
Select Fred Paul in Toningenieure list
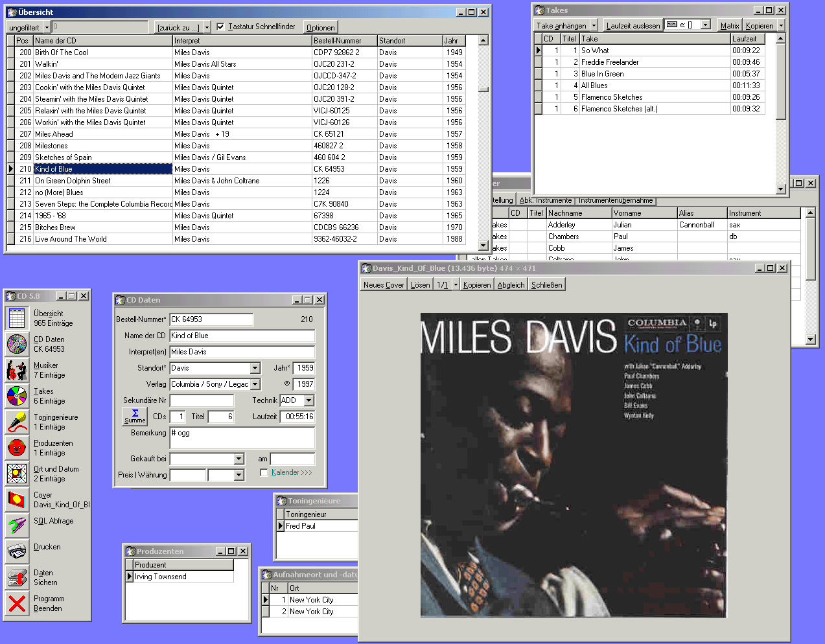tap(321, 526)
